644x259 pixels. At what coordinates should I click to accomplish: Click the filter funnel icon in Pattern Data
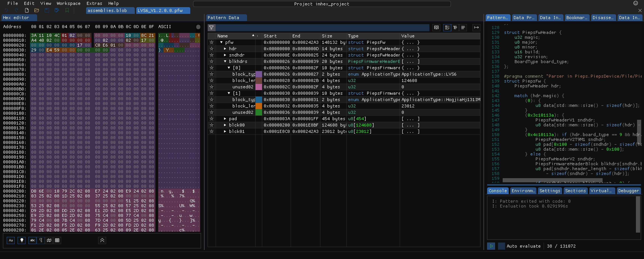point(211,28)
